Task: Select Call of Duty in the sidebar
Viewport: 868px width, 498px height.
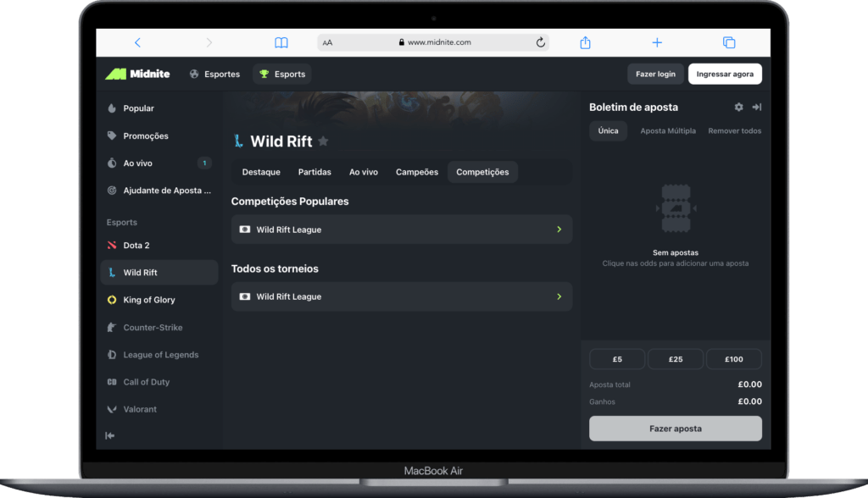Action: click(159, 382)
